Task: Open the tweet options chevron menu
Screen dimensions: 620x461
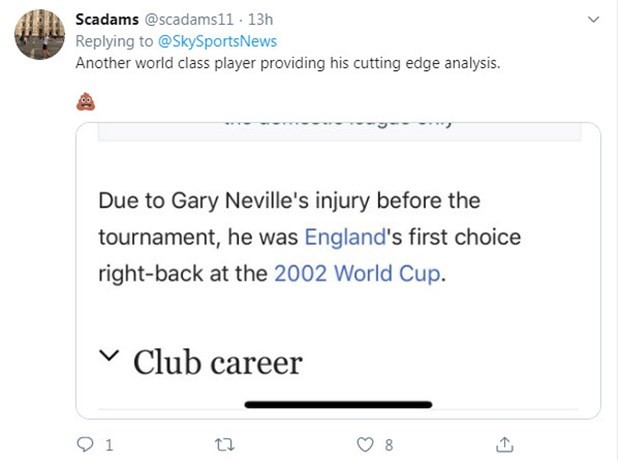Action: pos(593,20)
